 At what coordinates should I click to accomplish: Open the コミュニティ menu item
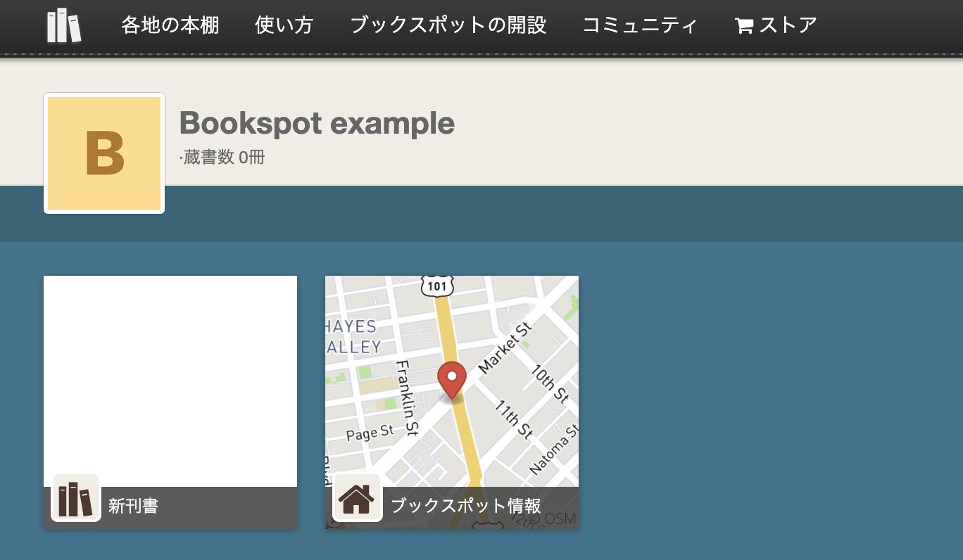(x=641, y=26)
